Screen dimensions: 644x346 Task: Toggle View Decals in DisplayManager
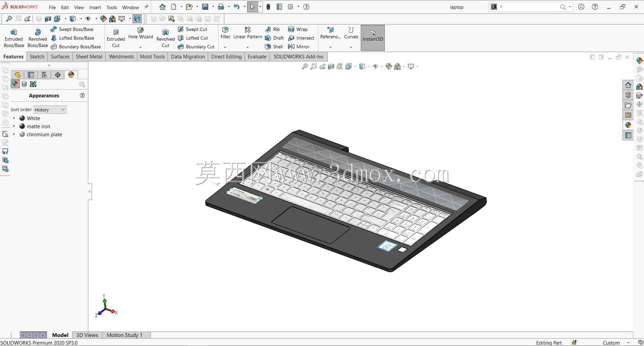pos(24,84)
